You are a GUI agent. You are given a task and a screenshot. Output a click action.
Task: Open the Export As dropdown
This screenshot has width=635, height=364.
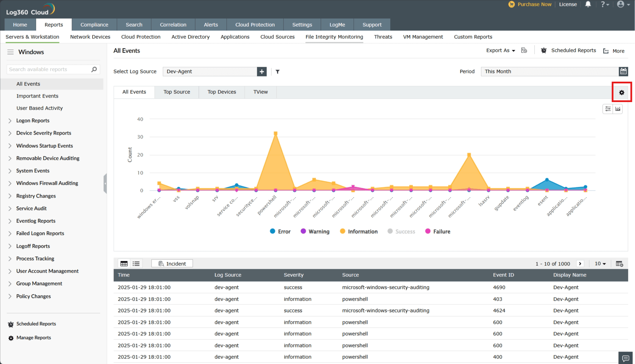pos(500,51)
